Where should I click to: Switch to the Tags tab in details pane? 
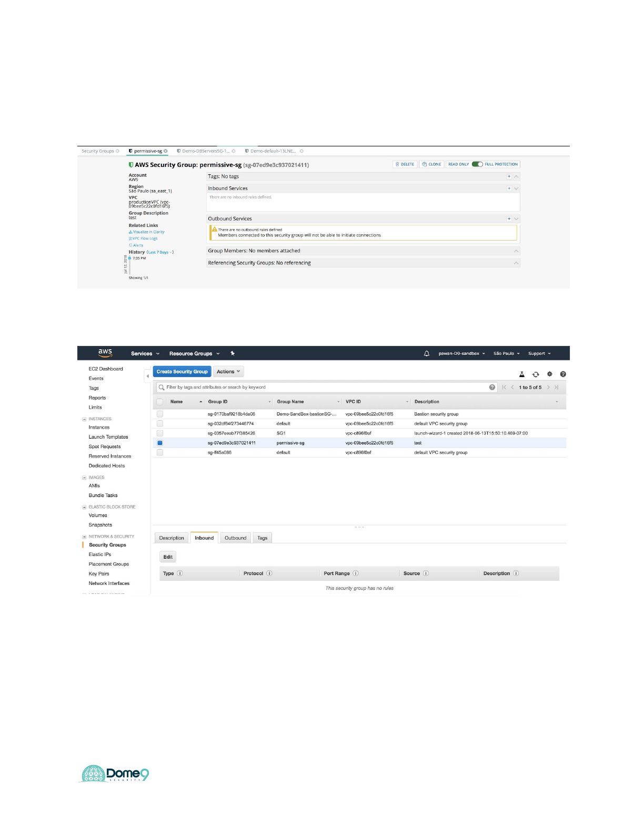[x=263, y=538]
